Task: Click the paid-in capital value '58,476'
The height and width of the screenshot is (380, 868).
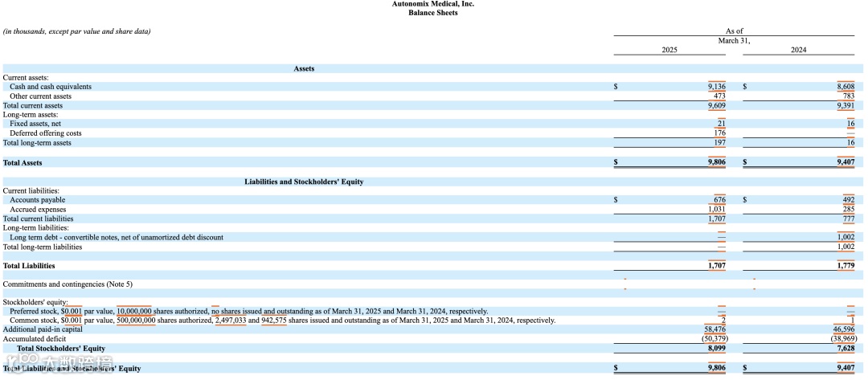Action: coord(714,329)
